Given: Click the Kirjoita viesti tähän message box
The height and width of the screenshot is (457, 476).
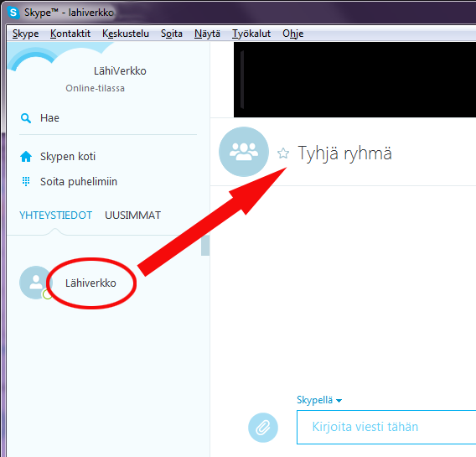Looking at the screenshot, I should pyautogui.click(x=386, y=427).
